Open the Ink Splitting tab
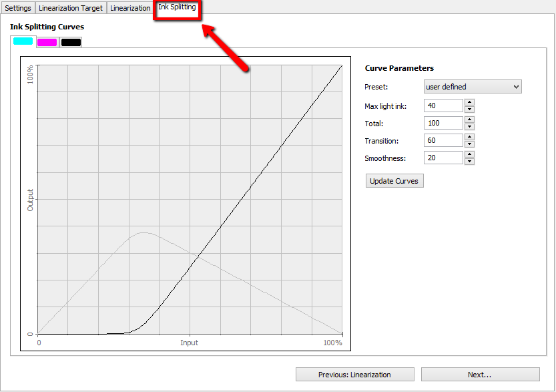 177,7
